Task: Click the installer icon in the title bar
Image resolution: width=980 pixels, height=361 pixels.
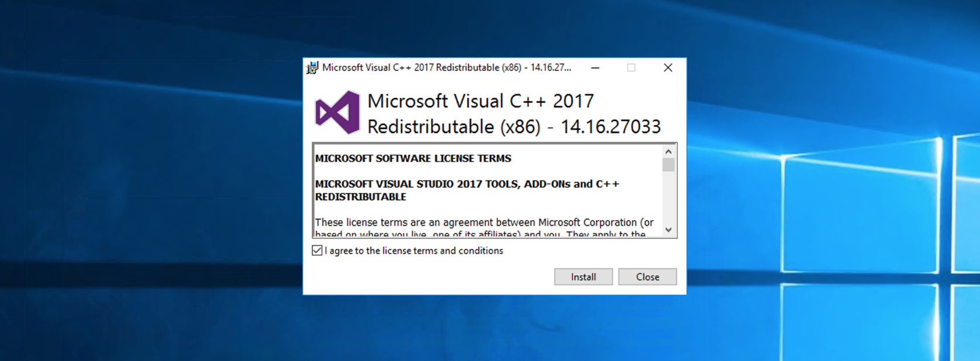Action: 312,68
